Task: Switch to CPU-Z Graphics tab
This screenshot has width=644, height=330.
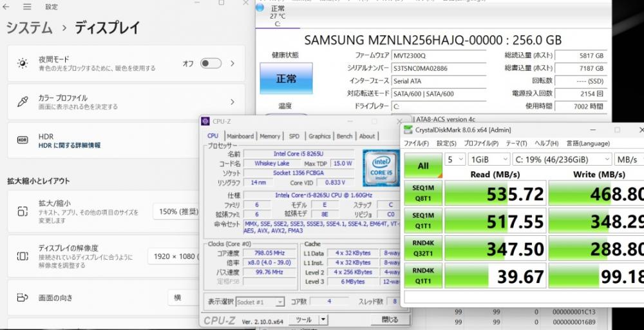Action: (x=319, y=136)
